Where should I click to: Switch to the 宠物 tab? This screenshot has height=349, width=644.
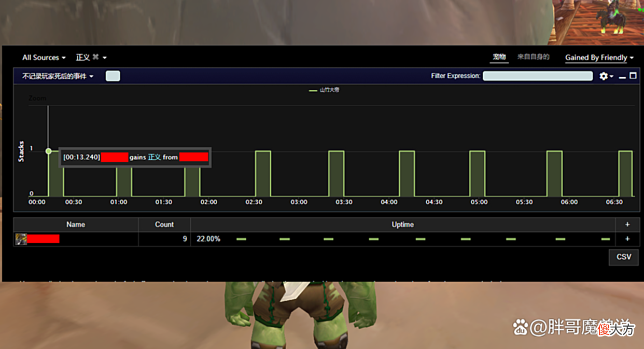click(x=499, y=57)
